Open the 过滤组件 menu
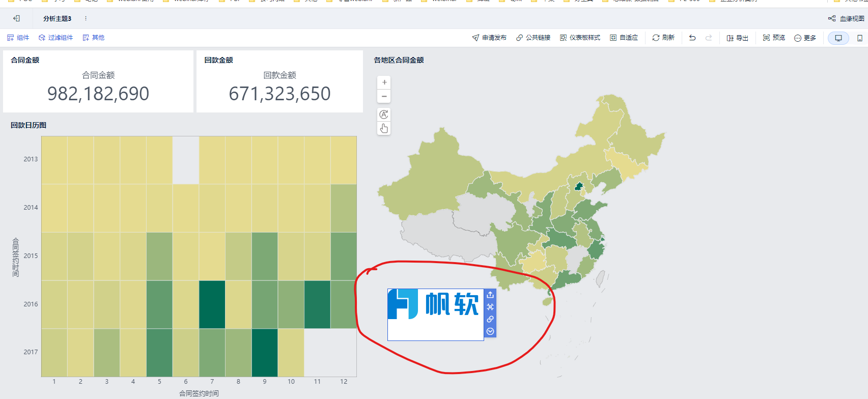Image resolution: width=868 pixels, height=399 pixels. coord(56,38)
